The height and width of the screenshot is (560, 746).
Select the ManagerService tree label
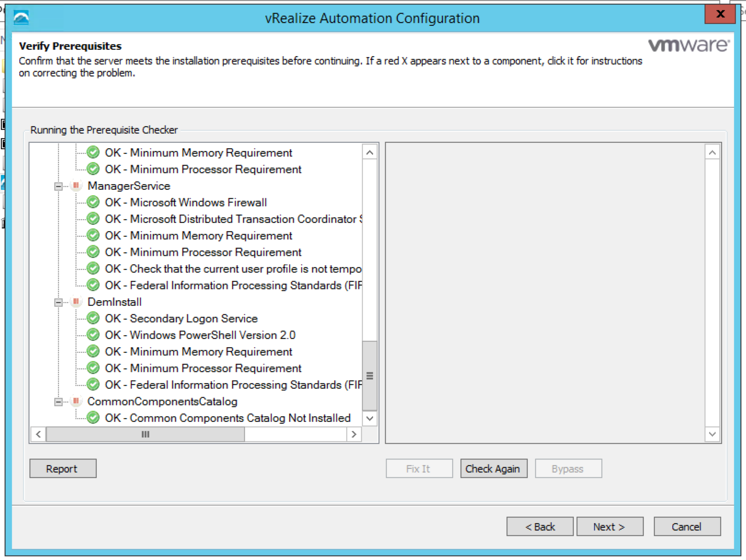(x=129, y=186)
